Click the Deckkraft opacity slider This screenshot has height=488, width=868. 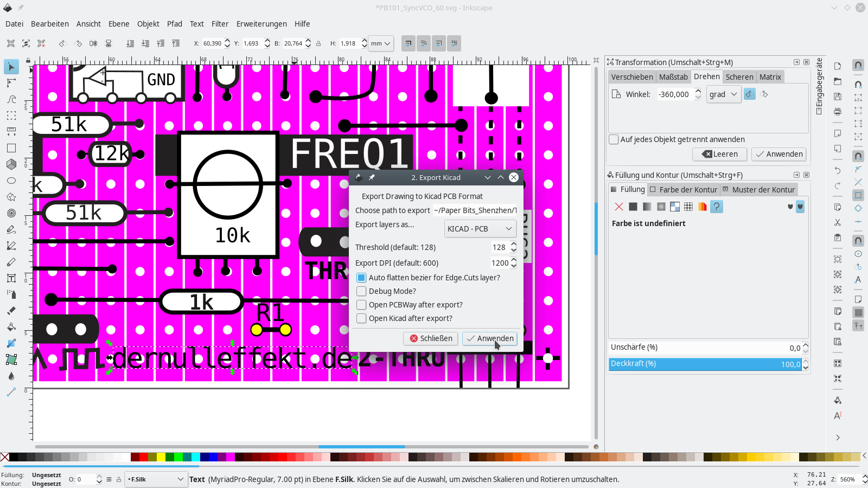point(705,364)
